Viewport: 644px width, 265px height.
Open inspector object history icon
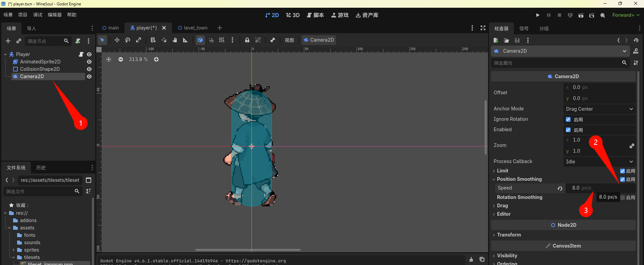tap(636, 40)
